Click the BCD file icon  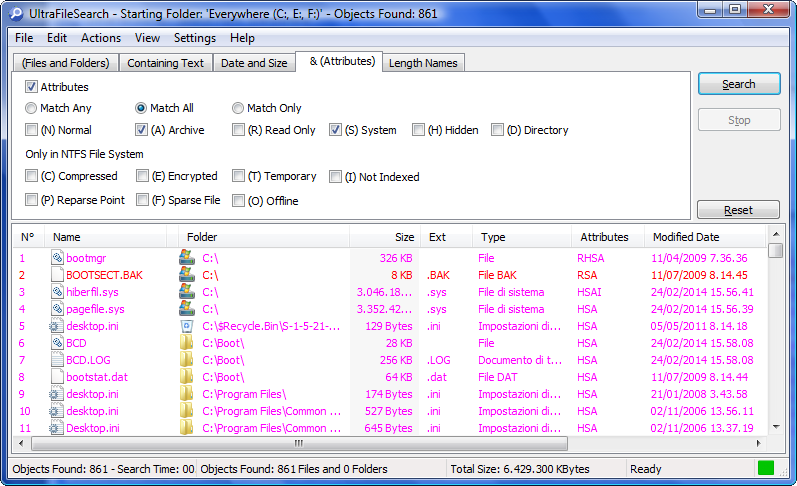point(57,343)
